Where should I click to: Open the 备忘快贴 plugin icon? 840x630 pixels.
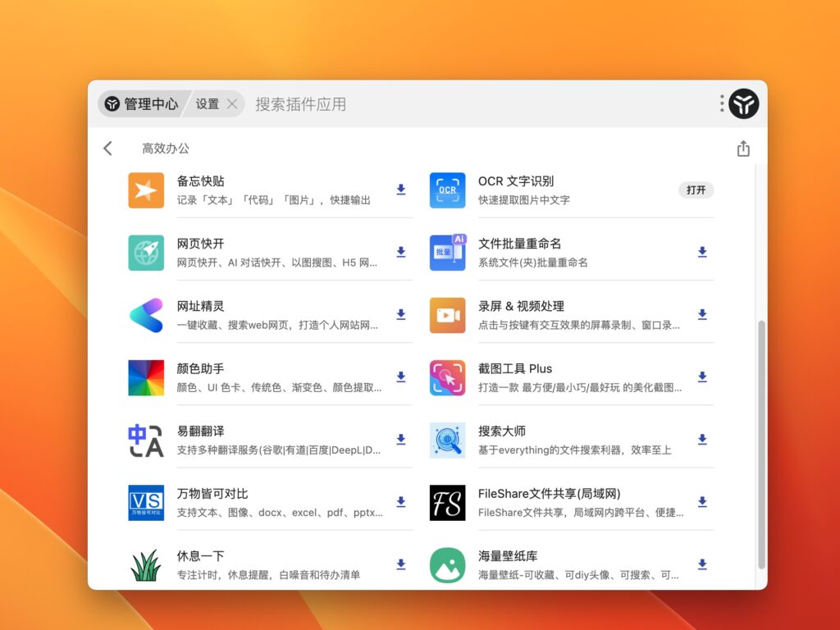point(145,189)
